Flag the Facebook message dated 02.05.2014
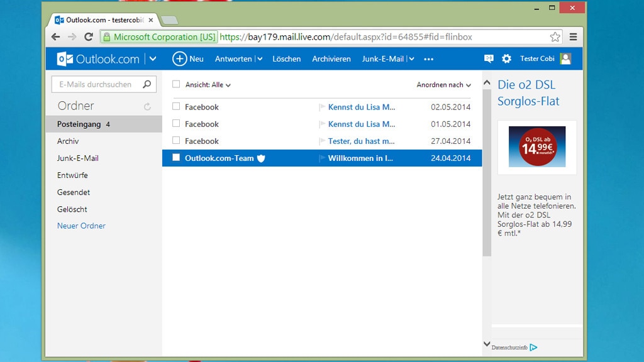644x362 pixels. [x=323, y=107]
